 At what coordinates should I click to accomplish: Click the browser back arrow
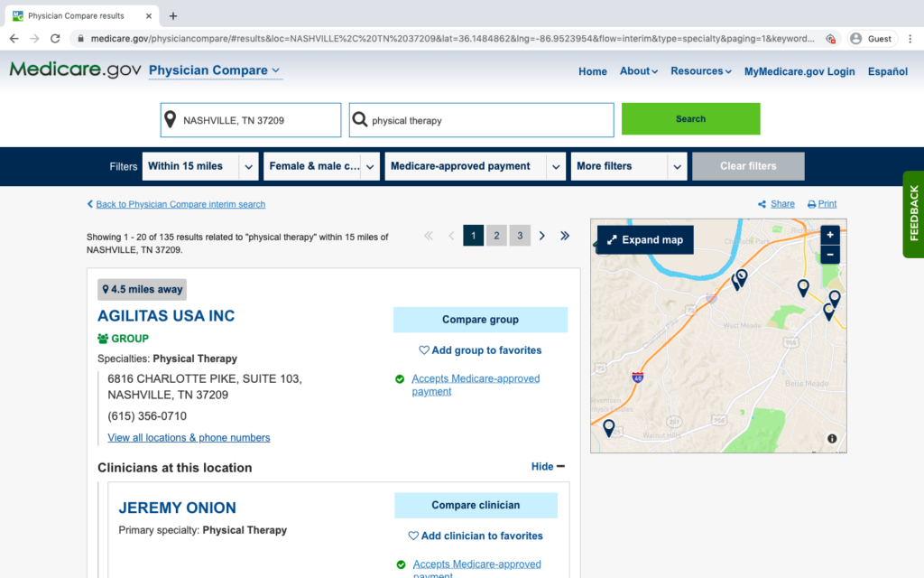click(x=14, y=38)
